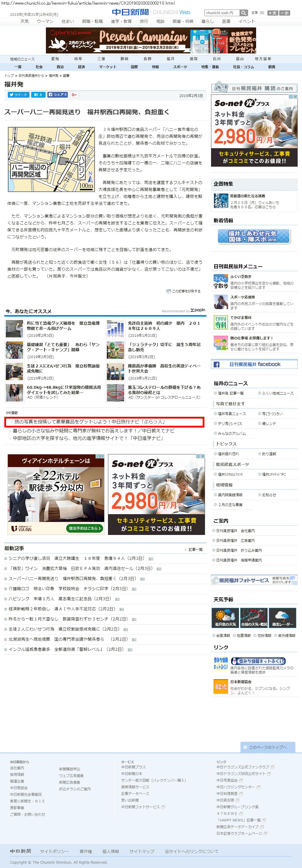This screenshot has width=302, height=868.
Task: Bookmark article with Hatena B! button
Action: tap(38, 95)
